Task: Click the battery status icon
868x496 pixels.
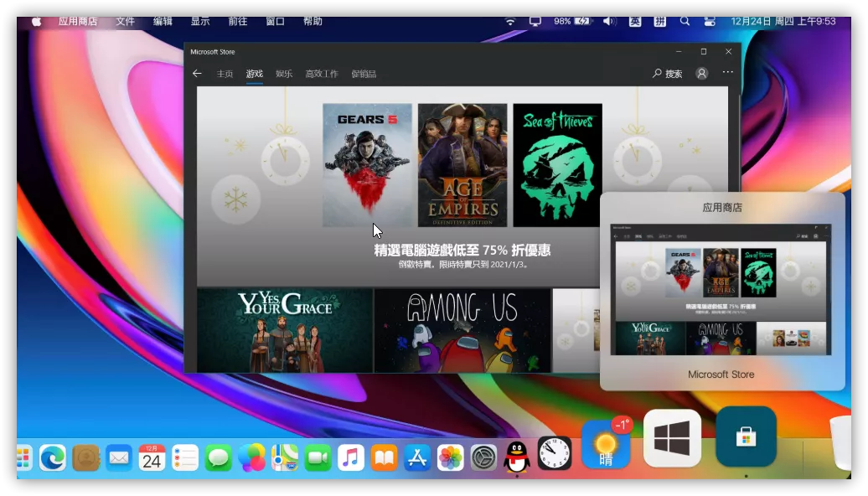Action: click(x=583, y=21)
